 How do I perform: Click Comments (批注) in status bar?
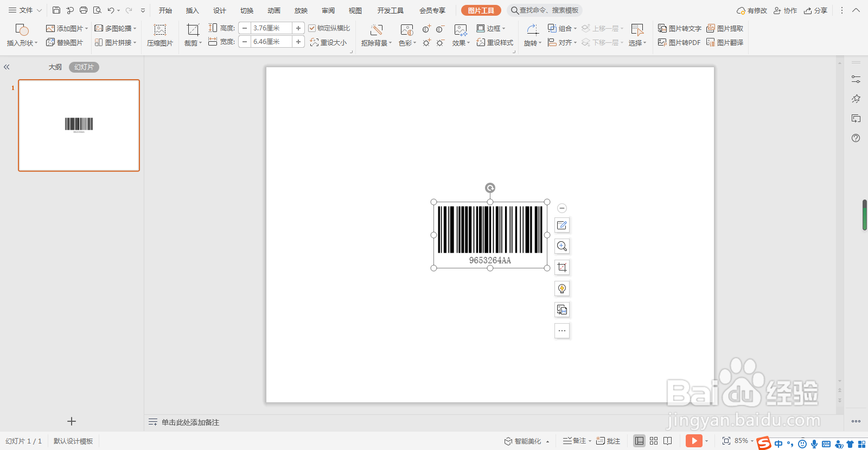click(608, 441)
